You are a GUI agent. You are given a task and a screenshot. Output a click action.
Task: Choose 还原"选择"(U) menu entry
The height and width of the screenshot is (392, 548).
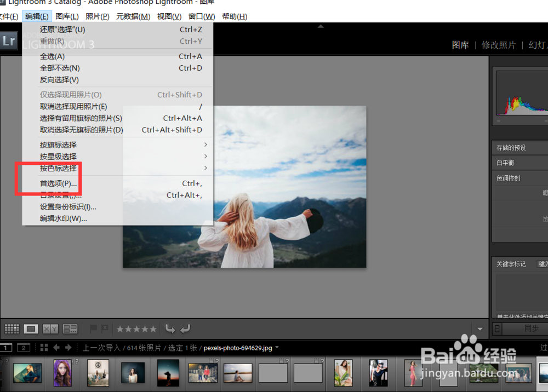click(x=117, y=30)
